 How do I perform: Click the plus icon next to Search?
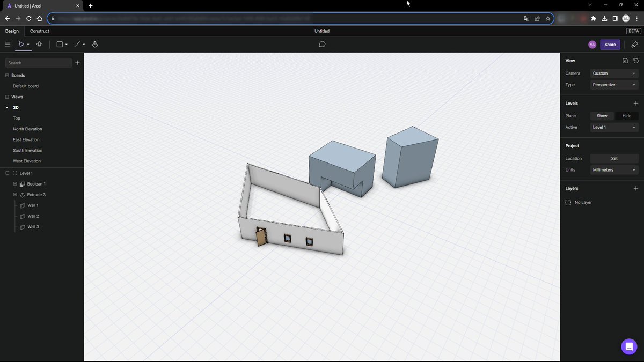(x=77, y=63)
